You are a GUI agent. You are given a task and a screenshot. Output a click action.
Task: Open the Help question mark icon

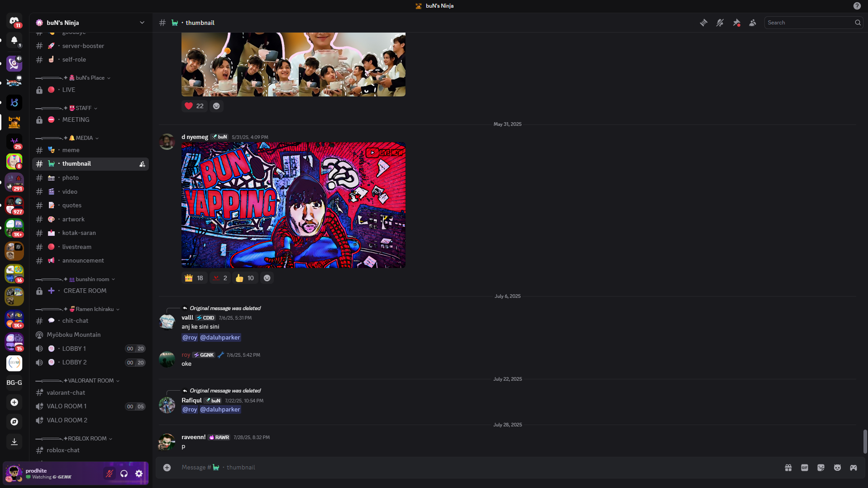tap(857, 6)
